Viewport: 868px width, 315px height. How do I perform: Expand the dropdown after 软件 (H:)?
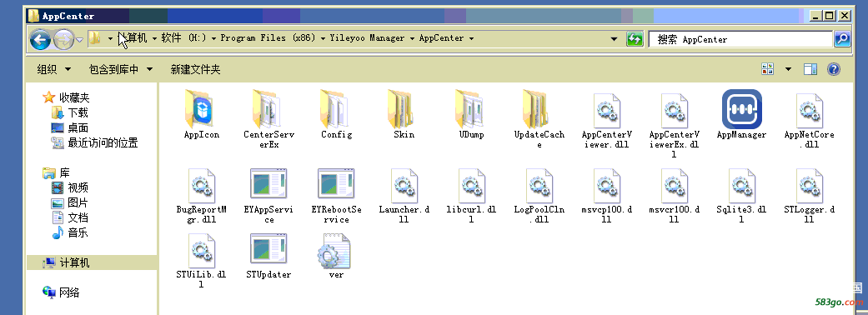point(213,39)
